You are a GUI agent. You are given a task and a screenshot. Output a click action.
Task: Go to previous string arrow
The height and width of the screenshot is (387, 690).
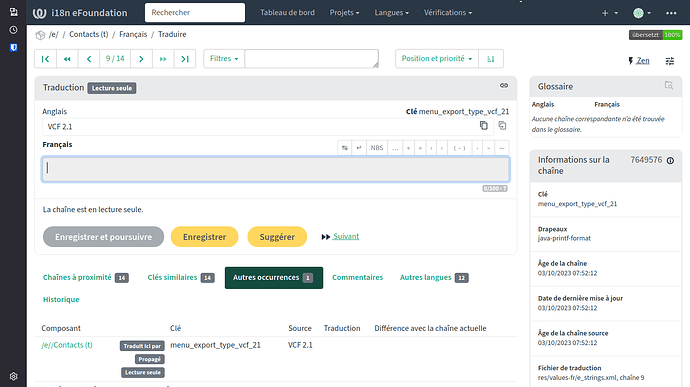[89, 59]
